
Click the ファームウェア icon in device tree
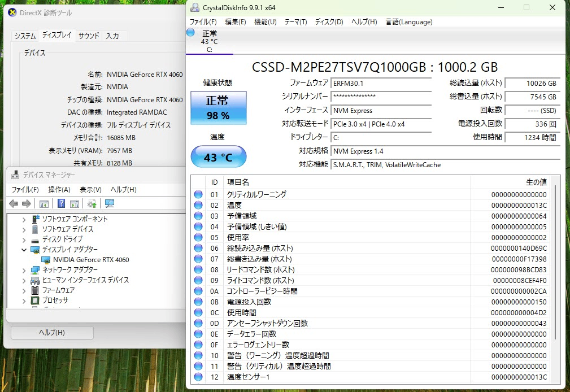click(x=35, y=290)
